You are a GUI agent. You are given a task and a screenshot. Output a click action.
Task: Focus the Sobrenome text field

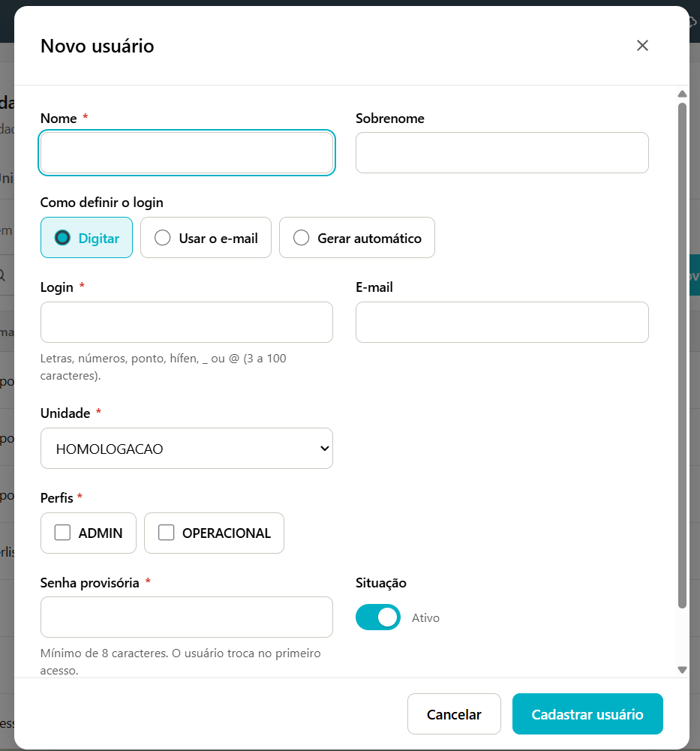pos(502,153)
